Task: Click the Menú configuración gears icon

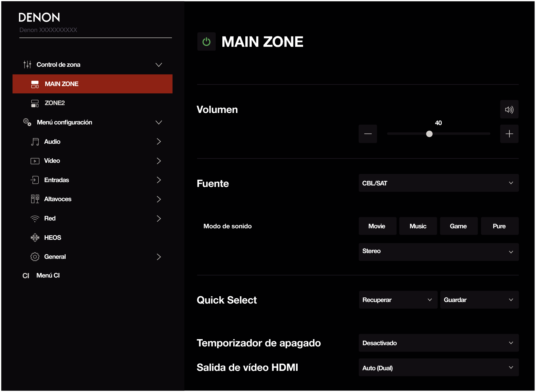Action: point(27,122)
